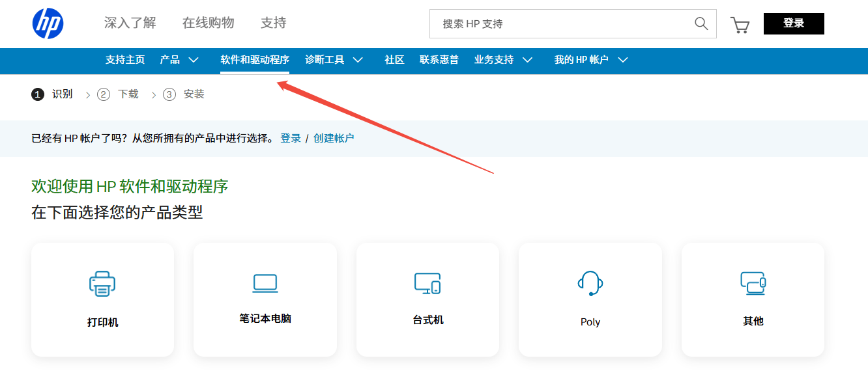
Task: Expand the 我的 HP 帐户 dropdown
Action: [x=623, y=60]
